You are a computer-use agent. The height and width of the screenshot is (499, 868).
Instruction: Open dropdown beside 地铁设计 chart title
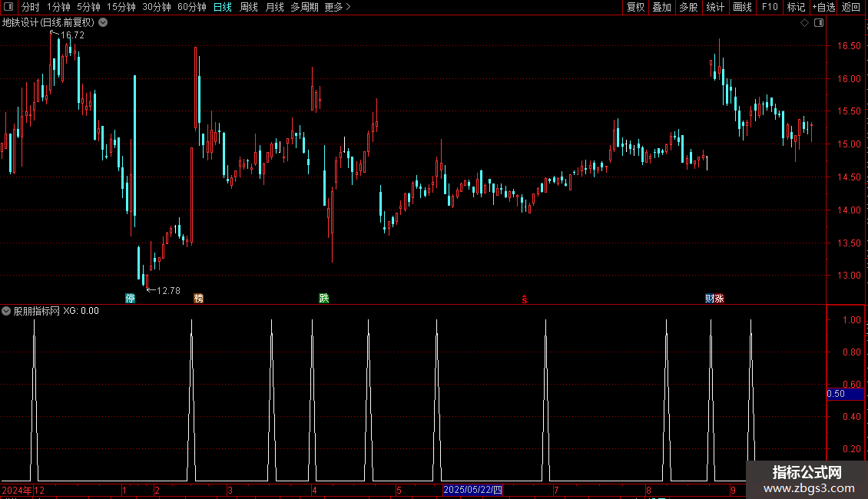point(103,23)
